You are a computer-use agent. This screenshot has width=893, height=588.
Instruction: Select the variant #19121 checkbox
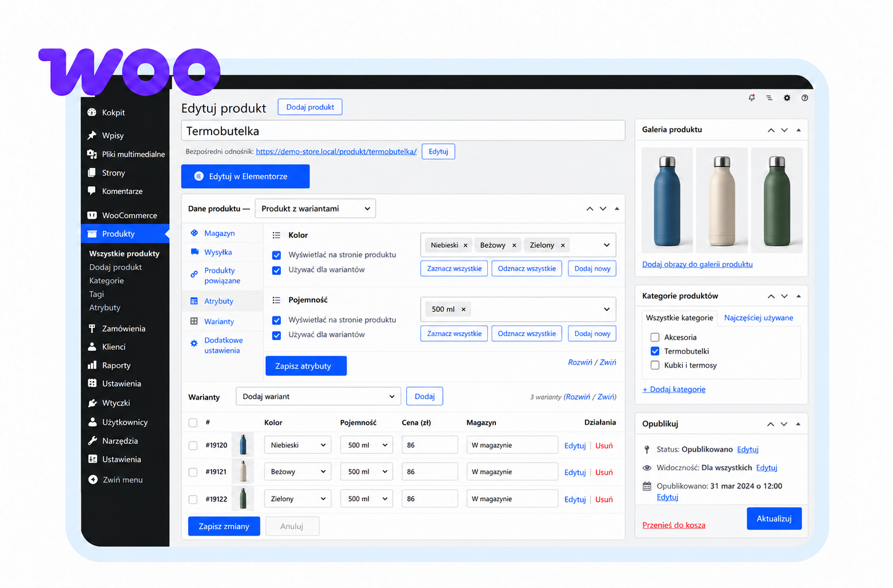(193, 472)
